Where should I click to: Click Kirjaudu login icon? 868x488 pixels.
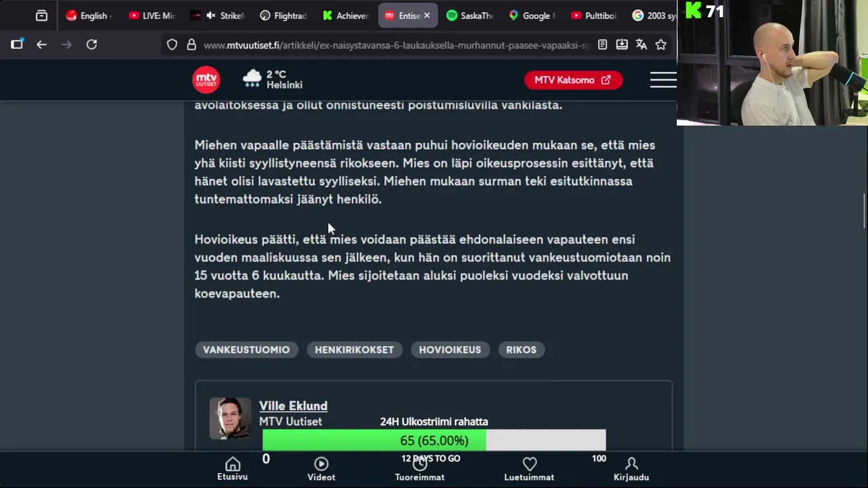[631, 468]
